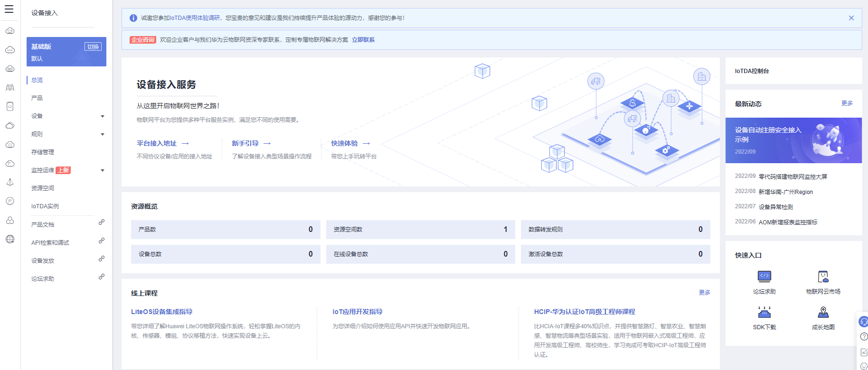The image size is (868, 370).
Task: Click the pyramid-shaped icon in the left strip
Action: click(x=10, y=182)
